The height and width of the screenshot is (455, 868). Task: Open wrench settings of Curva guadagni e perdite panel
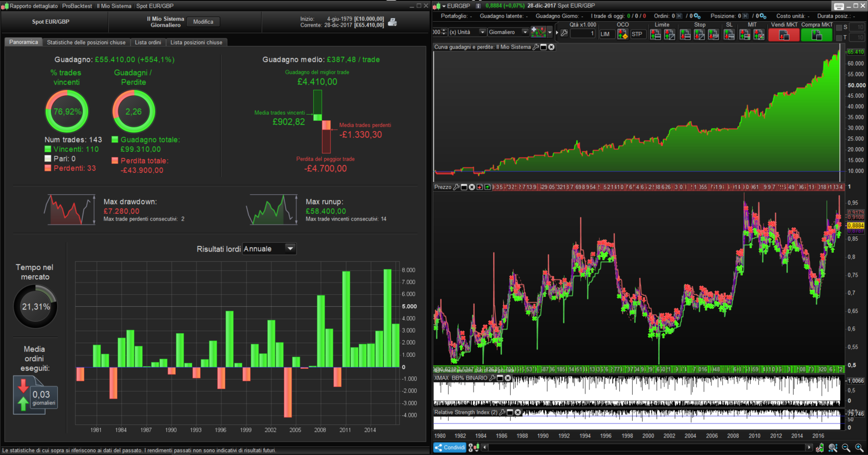tap(536, 47)
